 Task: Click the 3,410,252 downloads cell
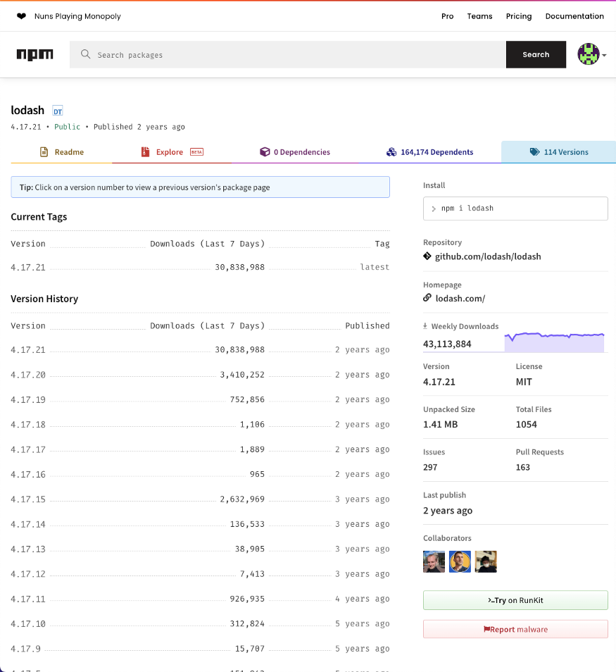click(242, 375)
